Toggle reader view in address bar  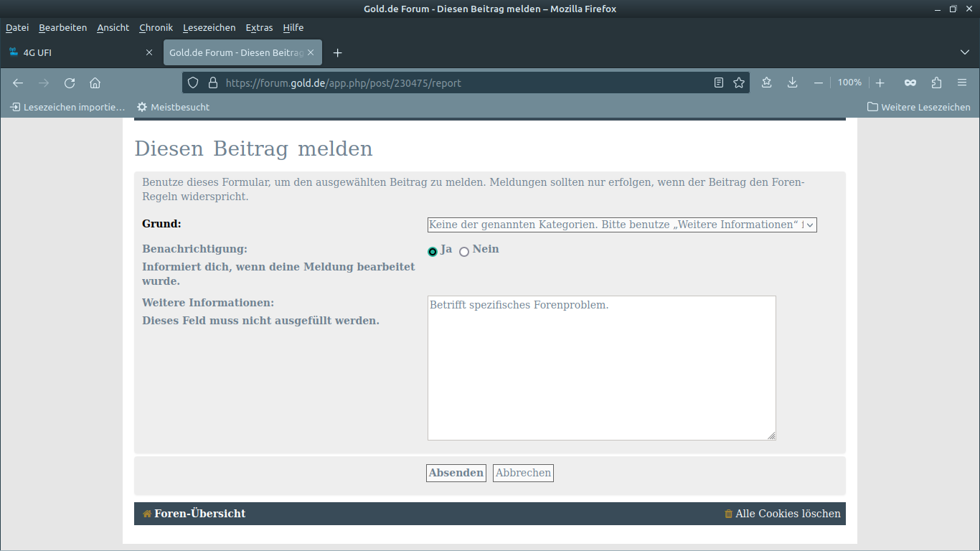pos(719,83)
